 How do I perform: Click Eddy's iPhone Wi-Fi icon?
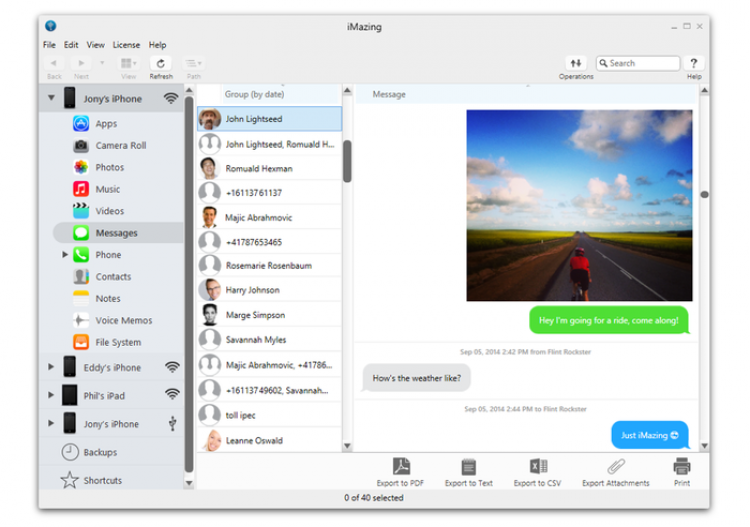tap(172, 367)
